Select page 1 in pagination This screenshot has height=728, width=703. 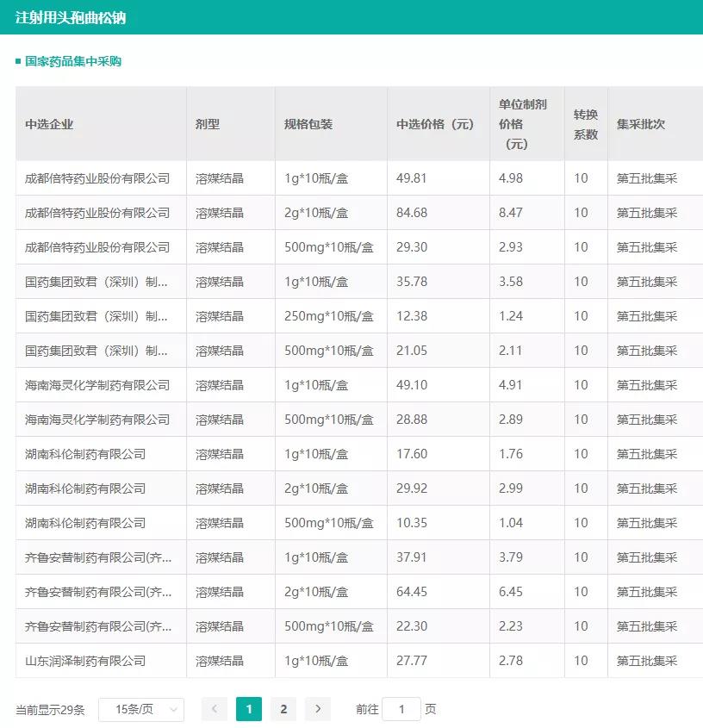249,709
